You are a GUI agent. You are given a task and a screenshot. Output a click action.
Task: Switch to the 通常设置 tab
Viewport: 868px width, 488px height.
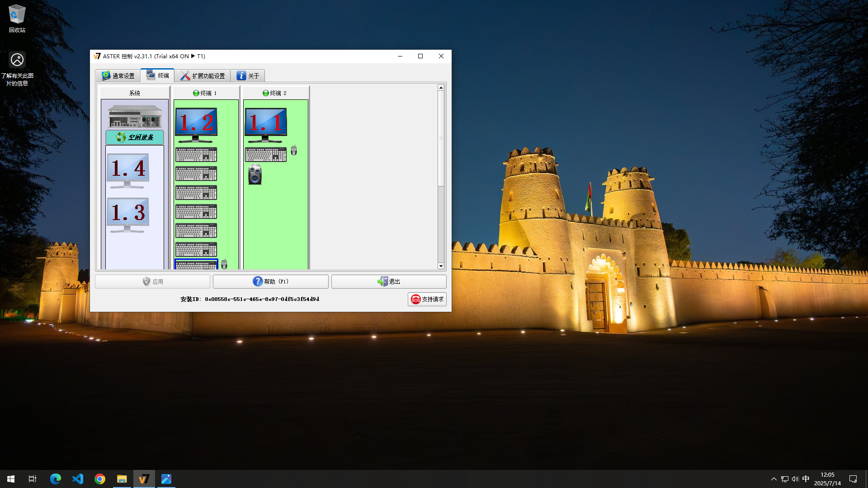pyautogui.click(x=118, y=75)
